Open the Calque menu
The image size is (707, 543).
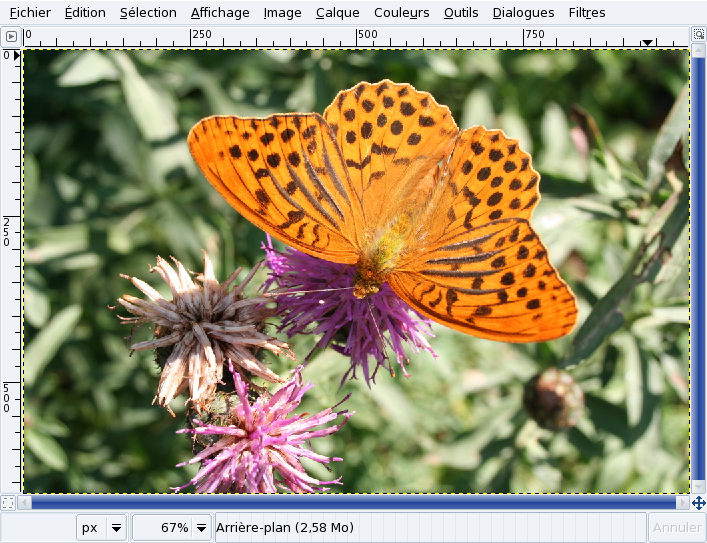pos(337,13)
